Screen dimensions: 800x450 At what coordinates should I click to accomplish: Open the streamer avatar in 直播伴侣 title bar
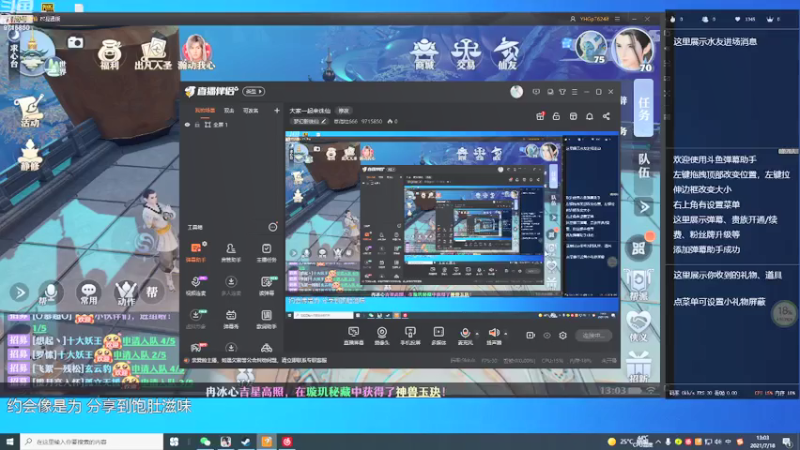pyautogui.click(x=516, y=92)
